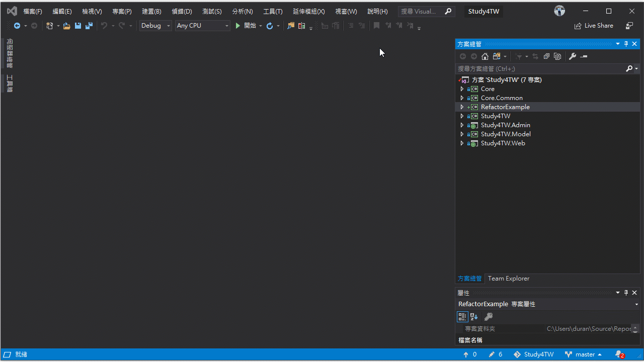
Task: Start debugging with the 開始 button
Action: pos(249,26)
